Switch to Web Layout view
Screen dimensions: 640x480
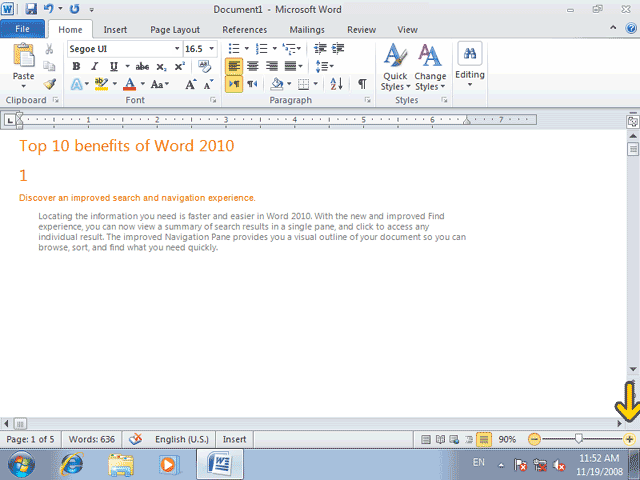click(454, 440)
